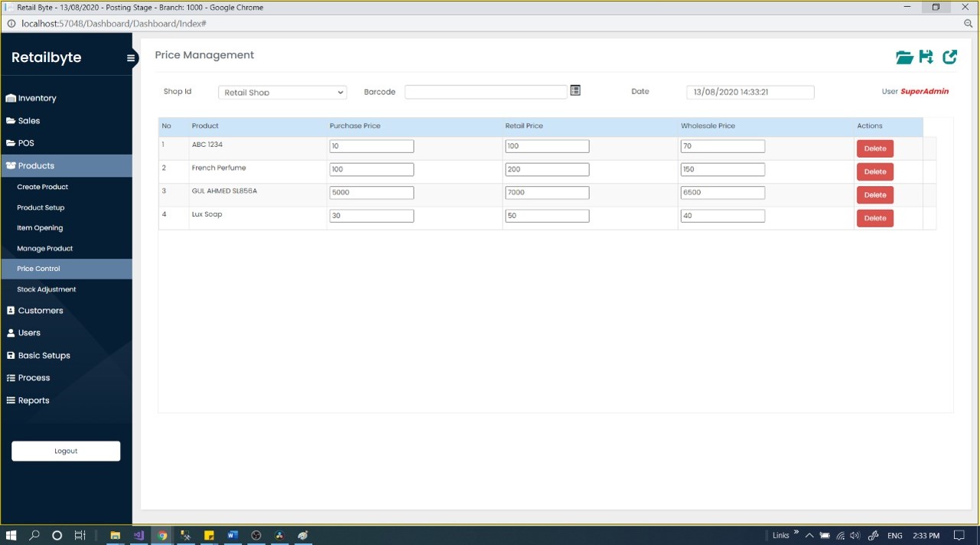The width and height of the screenshot is (980, 545).
Task: Edit Retail Price for GUL AHMED SL856A
Action: [547, 193]
